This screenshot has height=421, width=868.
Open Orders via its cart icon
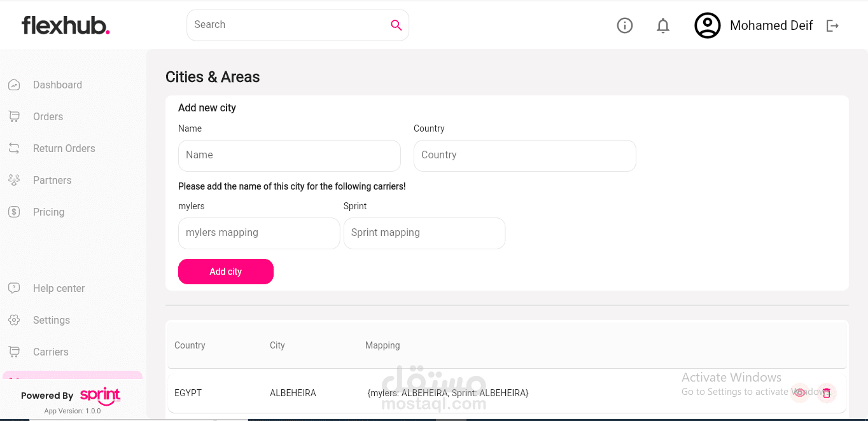pyautogui.click(x=14, y=116)
